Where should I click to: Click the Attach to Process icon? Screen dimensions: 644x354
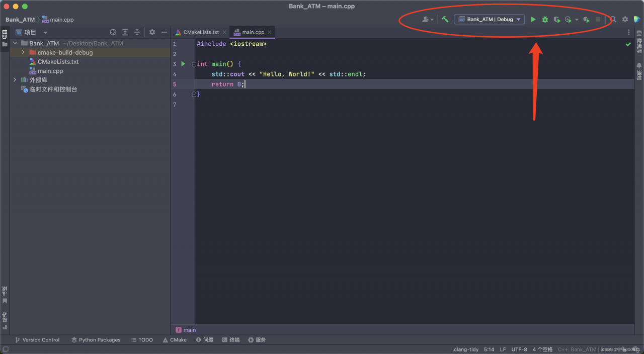[x=586, y=19]
